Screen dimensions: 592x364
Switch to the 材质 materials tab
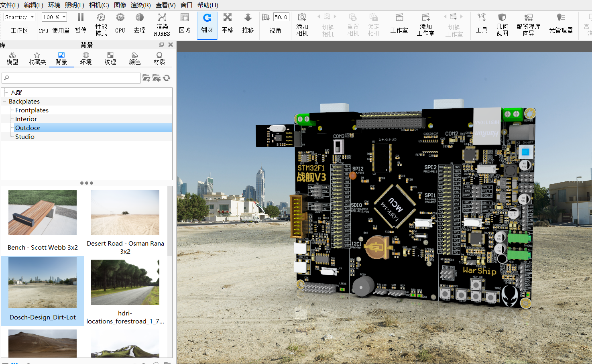(x=159, y=58)
